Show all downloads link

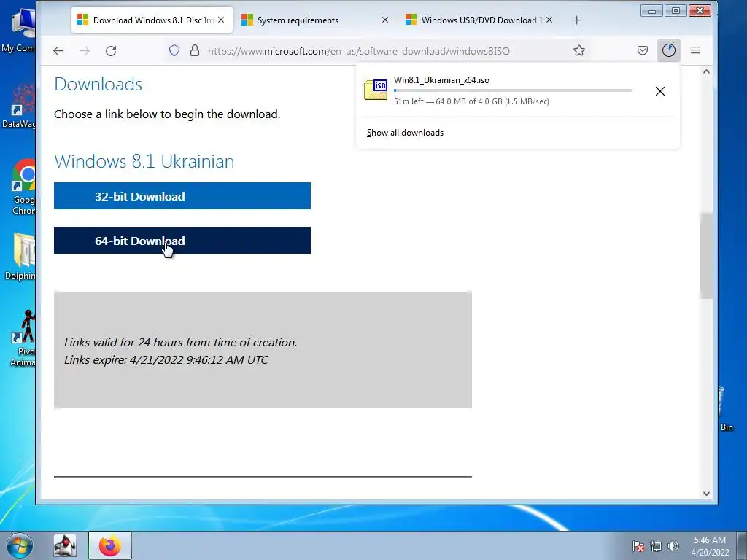click(405, 133)
